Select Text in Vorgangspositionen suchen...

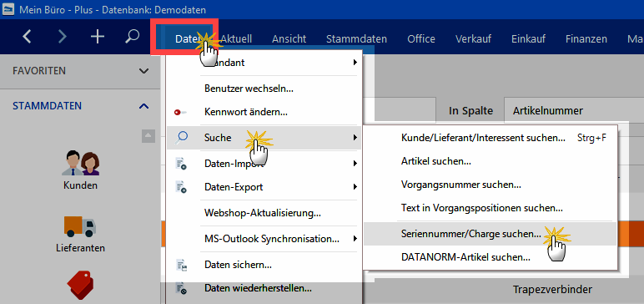click(x=491, y=208)
